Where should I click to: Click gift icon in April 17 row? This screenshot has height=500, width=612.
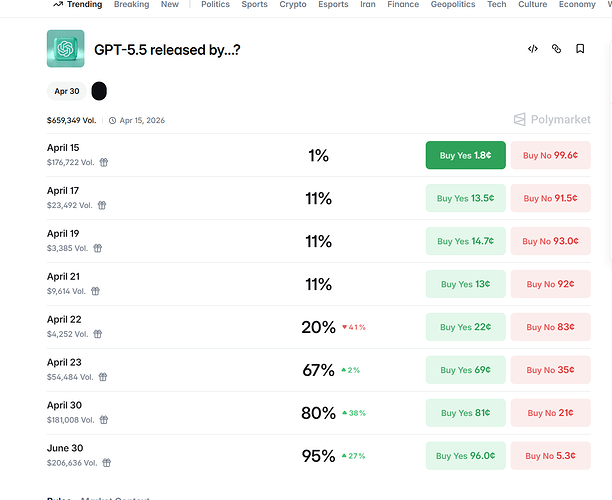102,205
